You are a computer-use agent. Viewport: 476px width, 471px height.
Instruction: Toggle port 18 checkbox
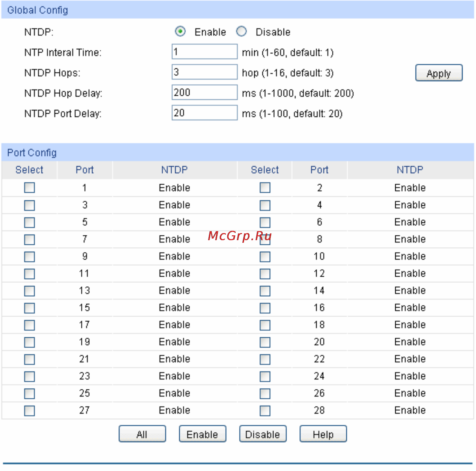(265, 325)
